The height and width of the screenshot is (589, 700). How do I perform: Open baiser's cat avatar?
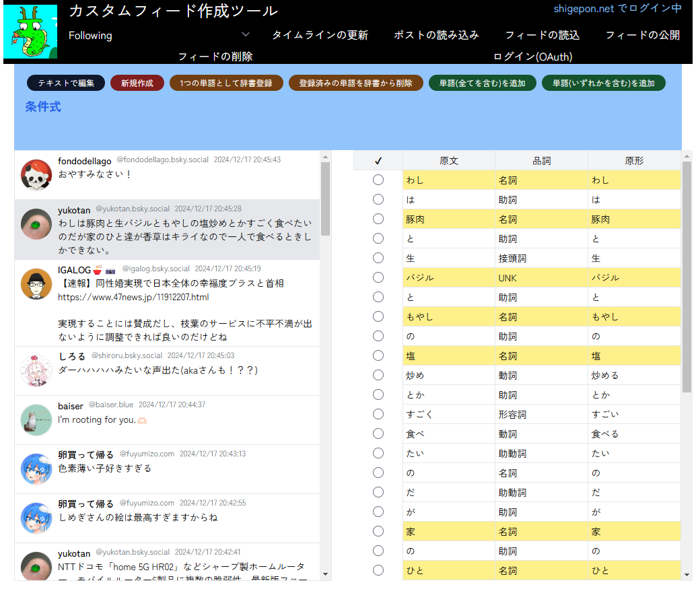[36, 420]
